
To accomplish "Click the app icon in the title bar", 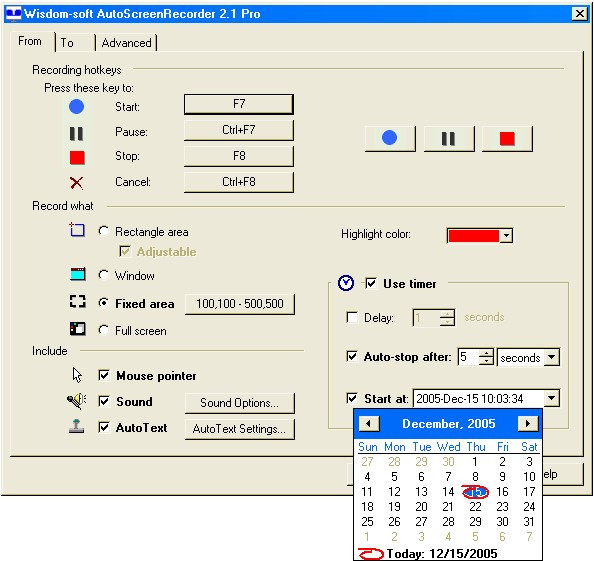I will click(14, 14).
